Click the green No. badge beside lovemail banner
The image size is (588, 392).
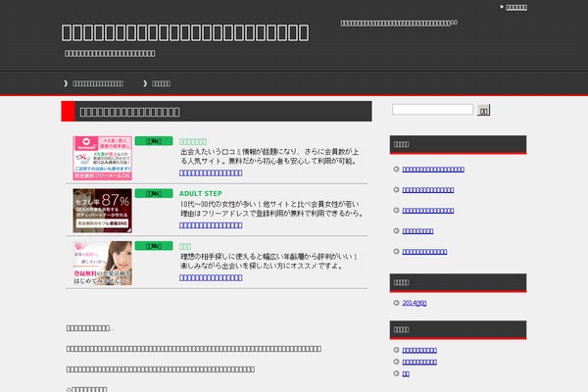(x=154, y=141)
